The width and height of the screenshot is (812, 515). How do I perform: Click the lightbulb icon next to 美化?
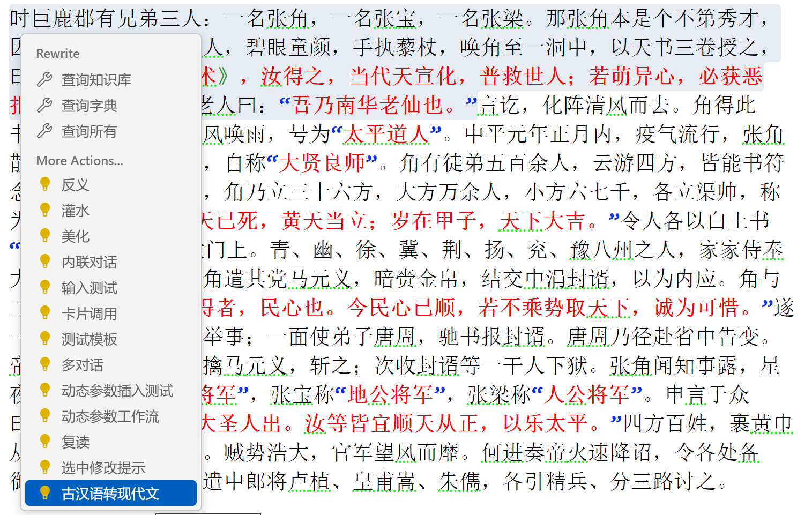45,236
